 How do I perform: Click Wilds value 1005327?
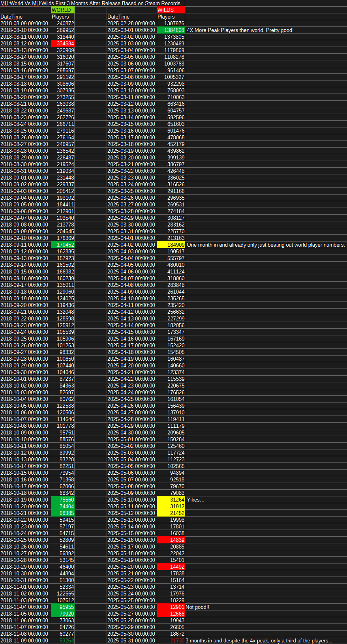click(171, 77)
